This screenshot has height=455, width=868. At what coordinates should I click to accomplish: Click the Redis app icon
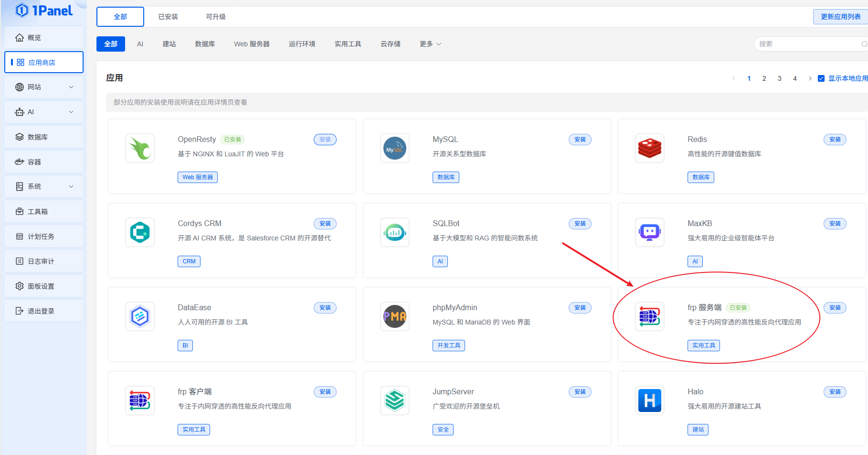click(650, 148)
